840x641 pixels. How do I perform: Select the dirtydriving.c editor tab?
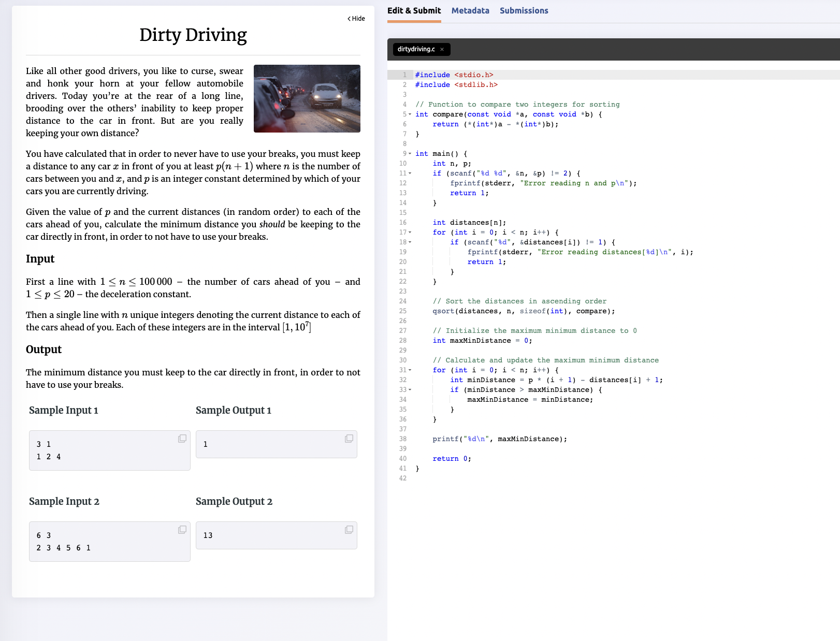[x=417, y=49]
